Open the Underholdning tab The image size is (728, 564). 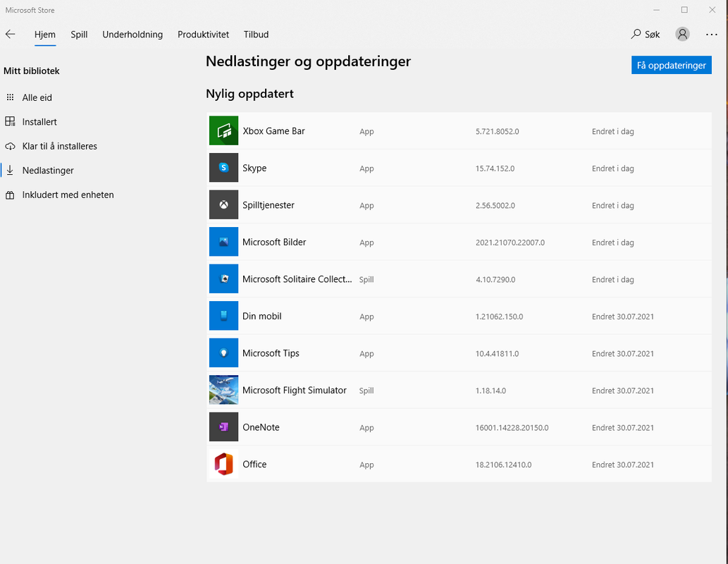click(x=132, y=35)
